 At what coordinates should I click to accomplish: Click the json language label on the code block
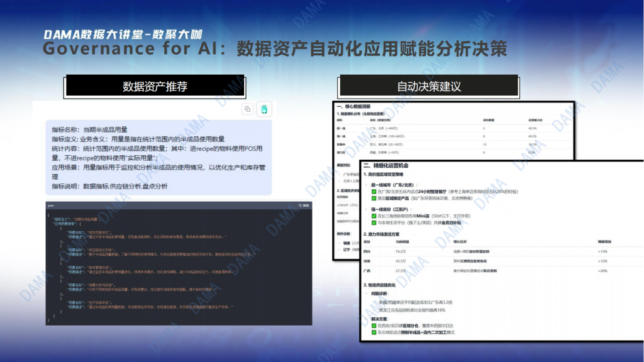pyautogui.click(x=51, y=206)
